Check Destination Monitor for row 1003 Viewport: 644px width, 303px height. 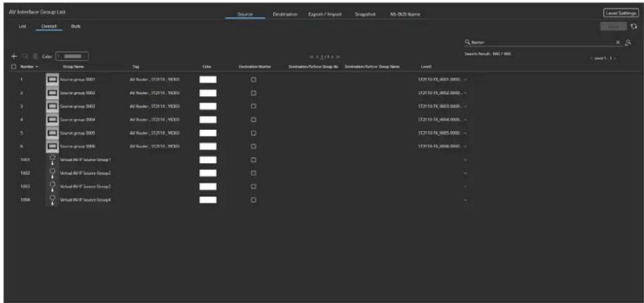coord(253,187)
